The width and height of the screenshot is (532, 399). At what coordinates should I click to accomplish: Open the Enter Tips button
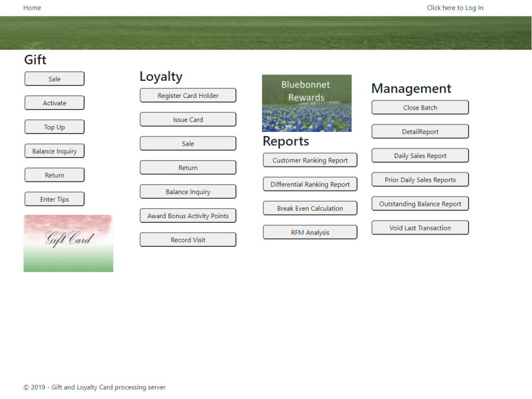[x=54, y=199]
